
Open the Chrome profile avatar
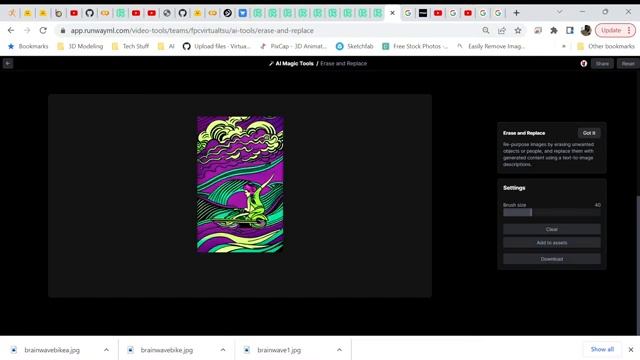586,30
